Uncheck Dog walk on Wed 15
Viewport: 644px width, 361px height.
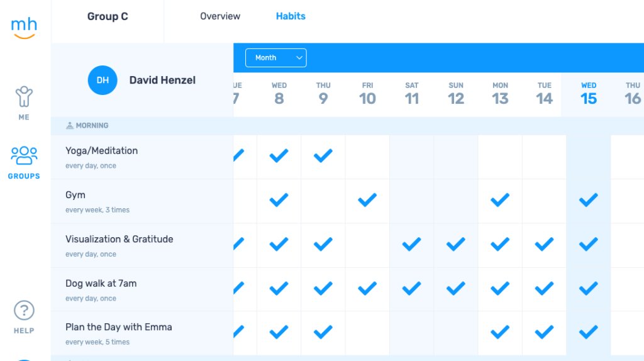coord(589,289)
